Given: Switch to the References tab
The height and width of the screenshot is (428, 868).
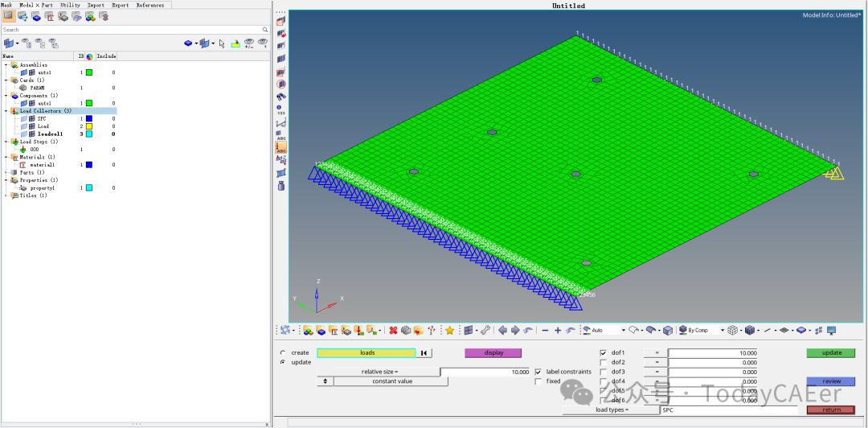Looking at the screenshot, I should (x=150, y=5).
